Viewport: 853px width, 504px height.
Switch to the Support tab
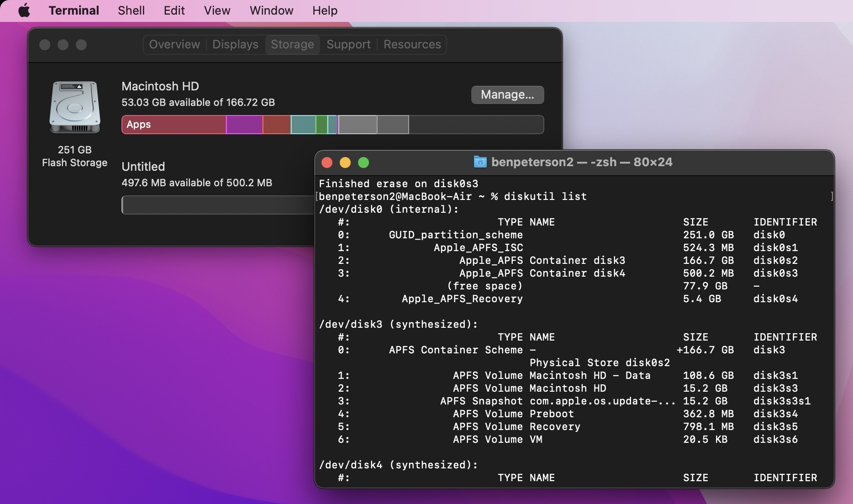pos(348,44)
